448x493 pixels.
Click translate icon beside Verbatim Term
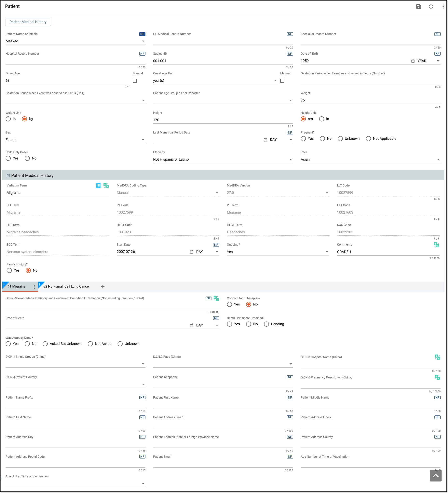click(106, 186)
